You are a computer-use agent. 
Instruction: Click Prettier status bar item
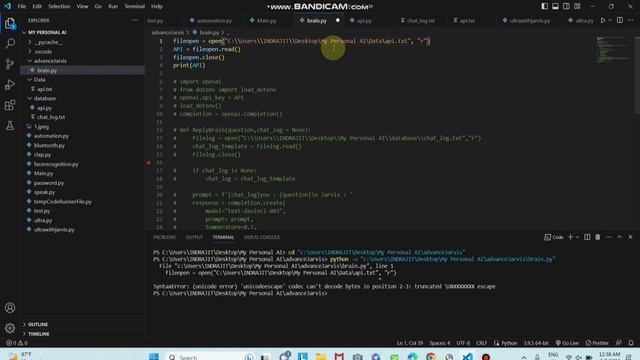(x=597, y=343)
